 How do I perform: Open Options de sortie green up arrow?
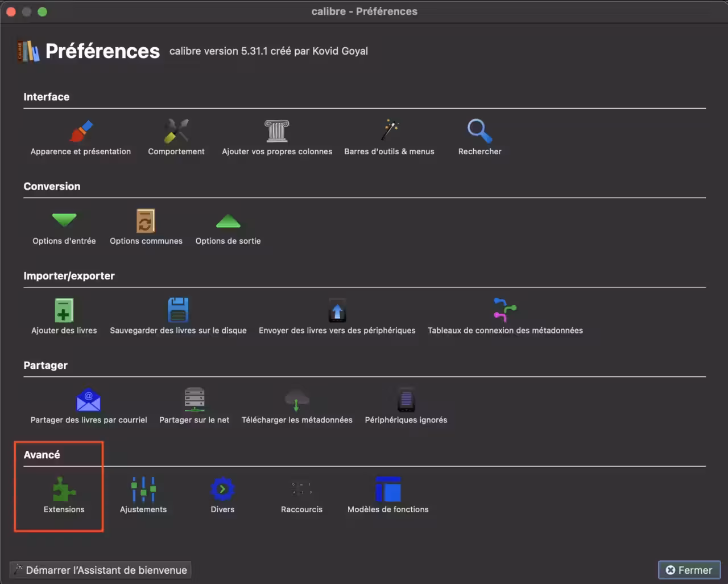(228, 221)
